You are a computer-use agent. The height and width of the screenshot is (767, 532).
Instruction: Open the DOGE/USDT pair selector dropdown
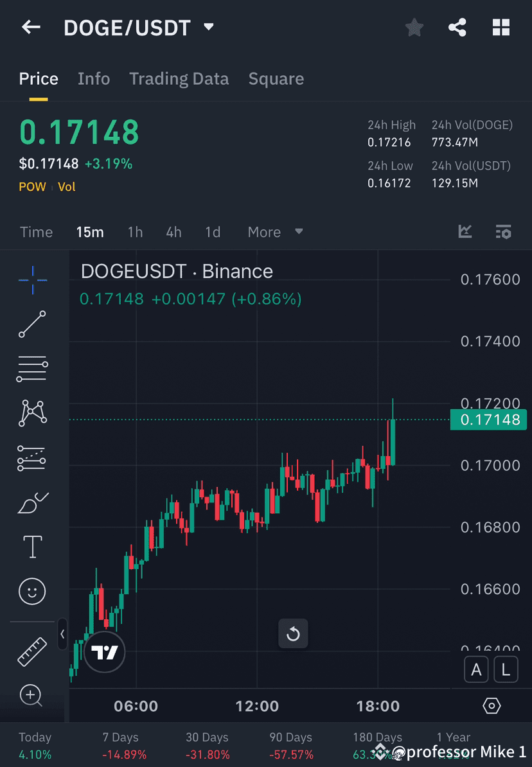[208, 27]
